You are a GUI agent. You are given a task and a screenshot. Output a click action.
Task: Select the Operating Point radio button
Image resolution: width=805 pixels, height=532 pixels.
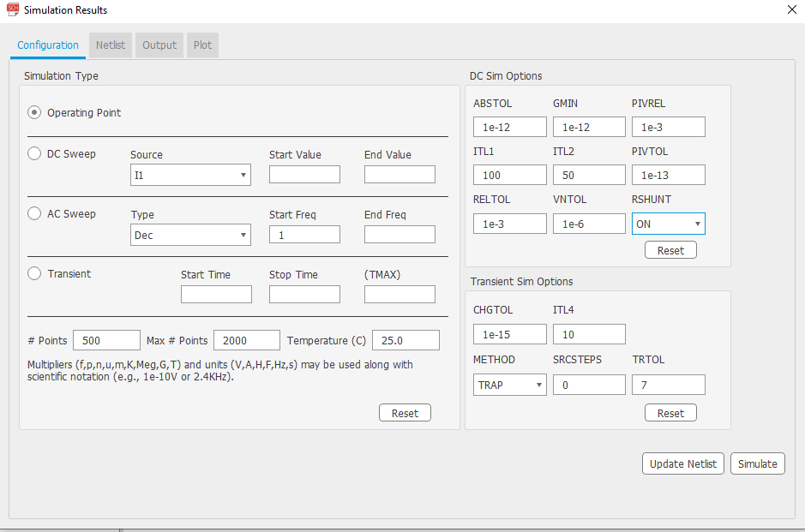(34, 112)
